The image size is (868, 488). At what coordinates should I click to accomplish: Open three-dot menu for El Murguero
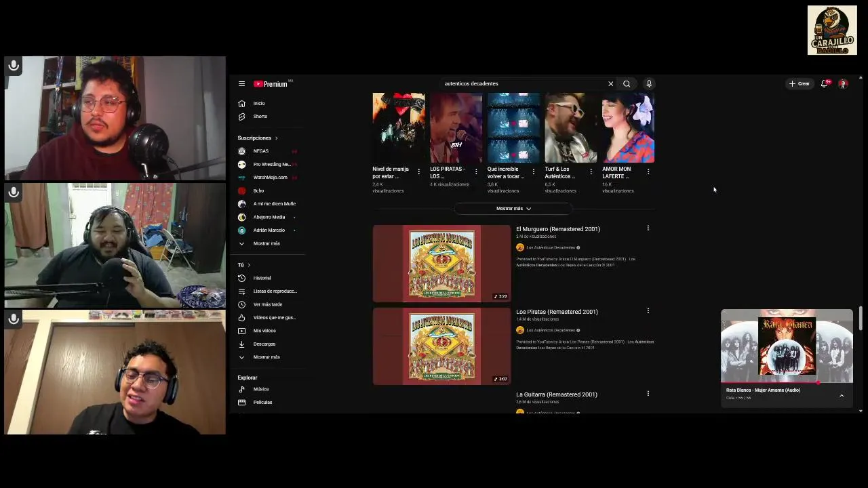648,228
